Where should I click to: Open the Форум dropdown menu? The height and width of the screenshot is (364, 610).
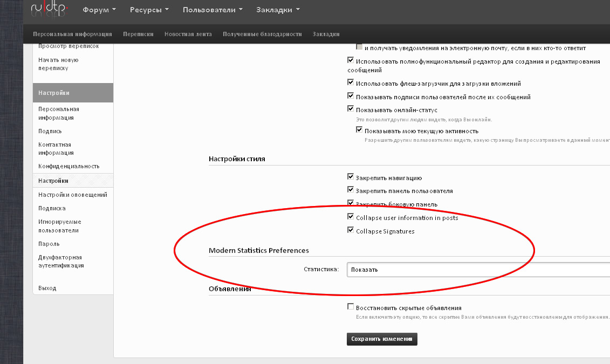[99, 10]
